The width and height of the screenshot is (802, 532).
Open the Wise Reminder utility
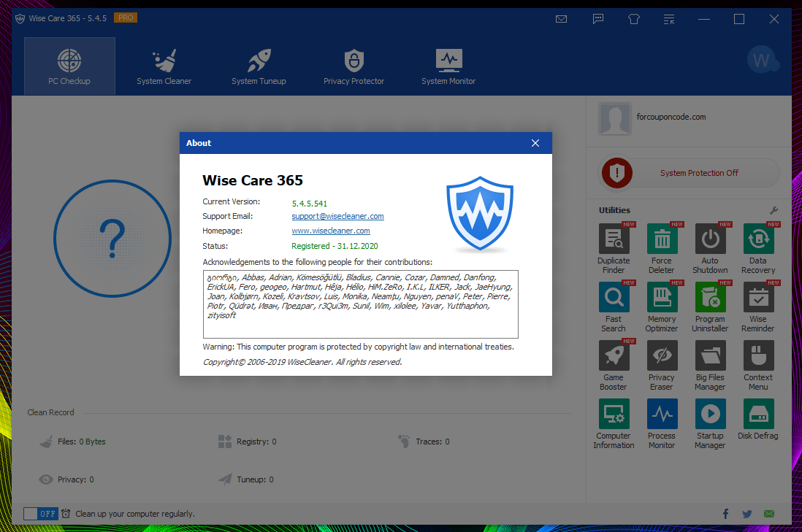tap(758, 307)
